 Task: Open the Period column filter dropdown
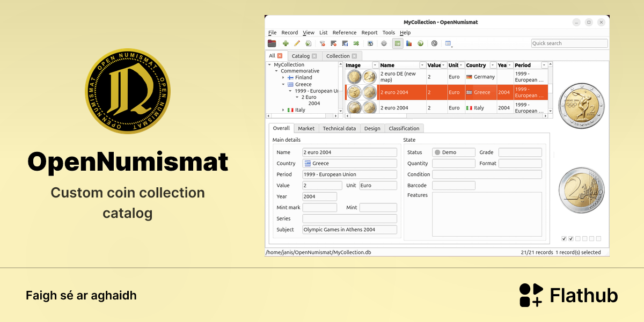pyautogui.click(x=544, y=65)
